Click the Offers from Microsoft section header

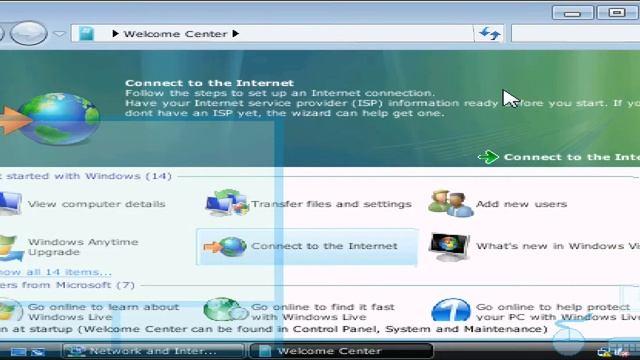point(67,285)
